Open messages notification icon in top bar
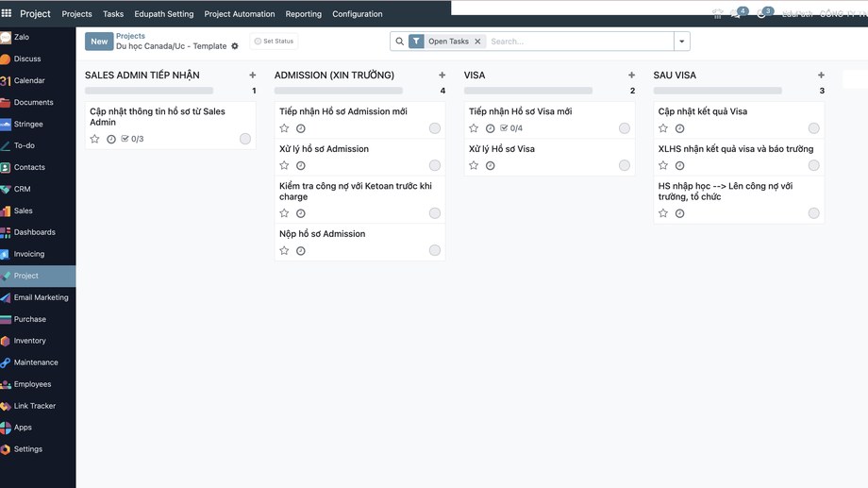 [x=737, y=13]
